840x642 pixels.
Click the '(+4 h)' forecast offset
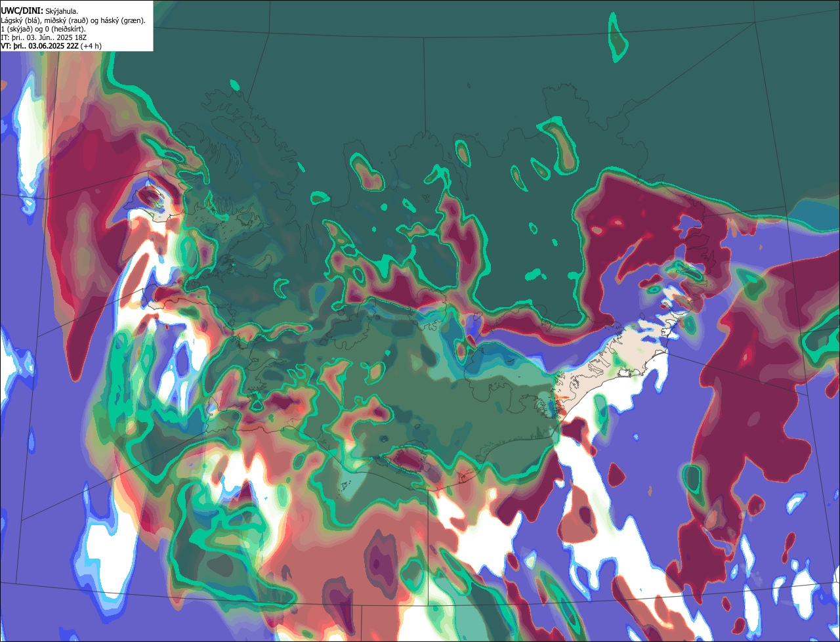tap(91, 47)
